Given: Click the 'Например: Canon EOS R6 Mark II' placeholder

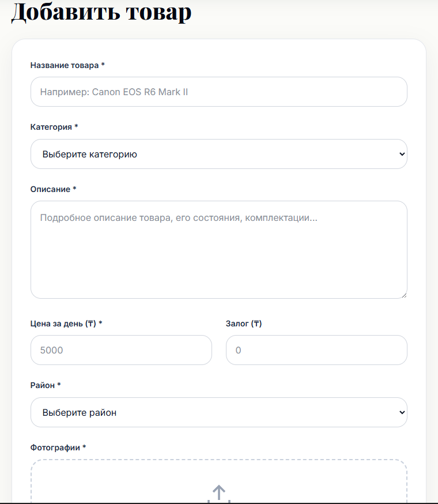Looking at the screenshot, I should pyautogui.click(x=114, y=92).
